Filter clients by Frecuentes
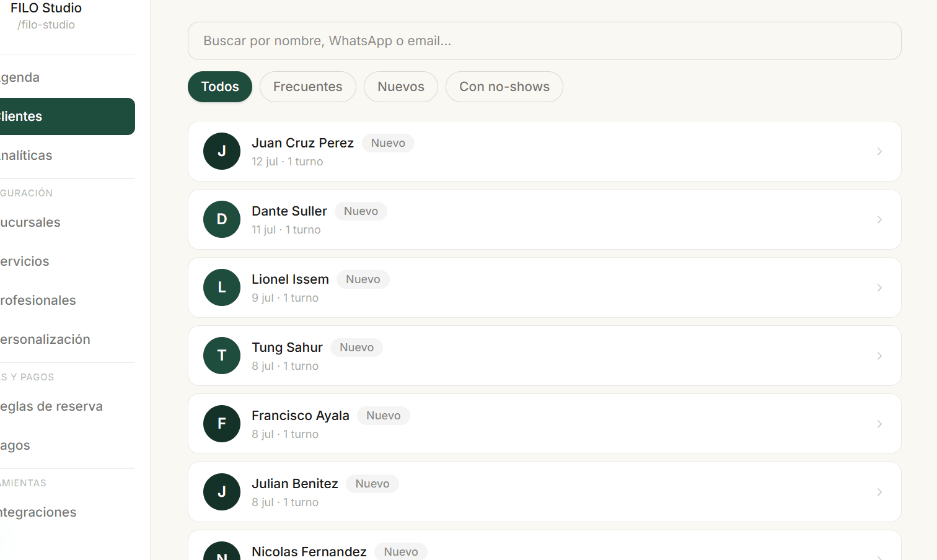 click(x=308, y=87)
